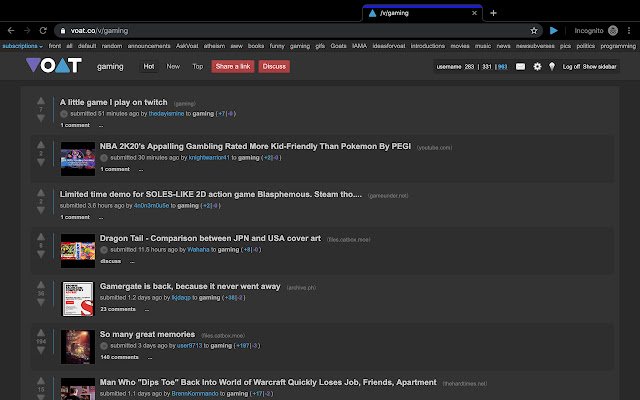The image size is (640, 400).
Task: Click the 'discuss' link under Dragon Tail post
Action: (x=111, y=261)
